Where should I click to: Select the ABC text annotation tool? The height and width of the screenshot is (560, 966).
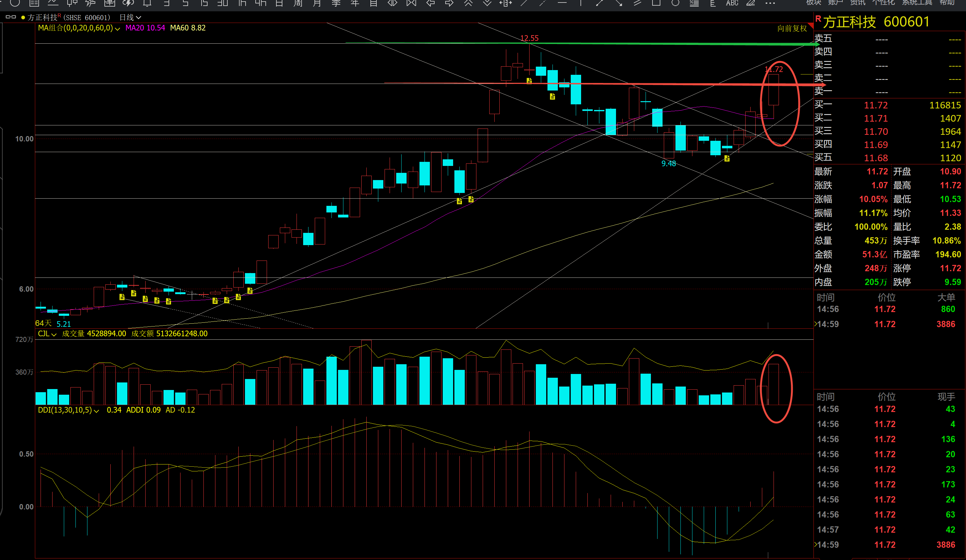click(732, 3)
